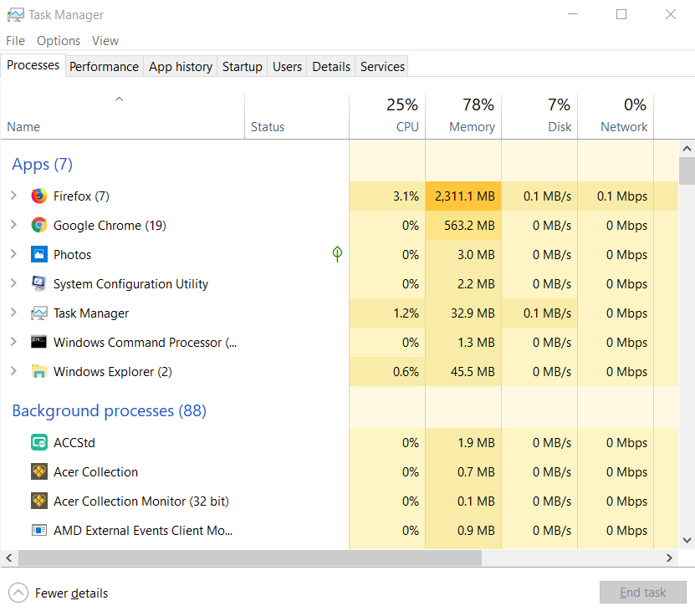Switch to the Performance tab

click(105, 66)
